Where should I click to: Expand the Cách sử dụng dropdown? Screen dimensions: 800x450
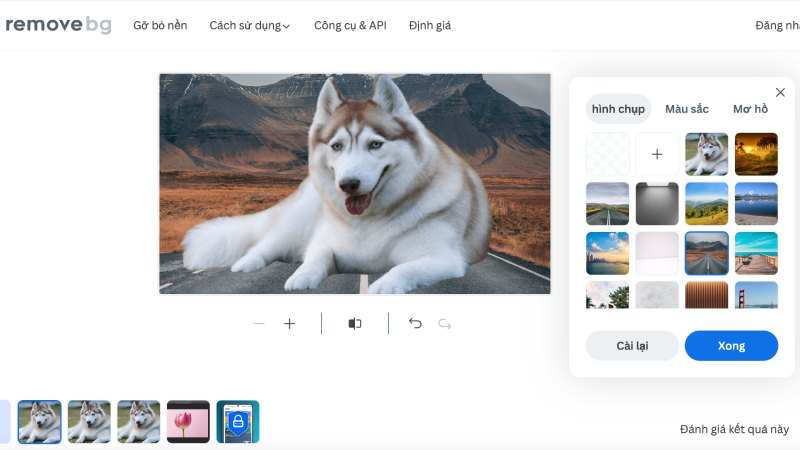pos(249,26)
